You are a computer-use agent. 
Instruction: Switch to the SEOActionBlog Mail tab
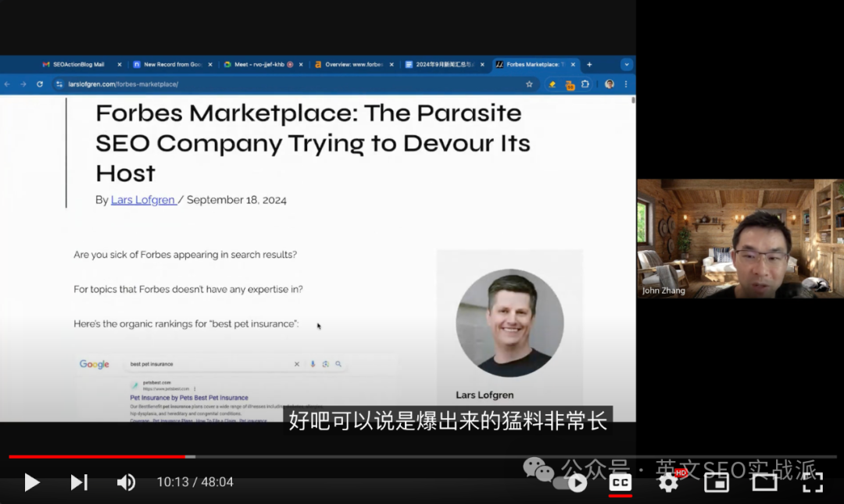click(x=78, y=64)
